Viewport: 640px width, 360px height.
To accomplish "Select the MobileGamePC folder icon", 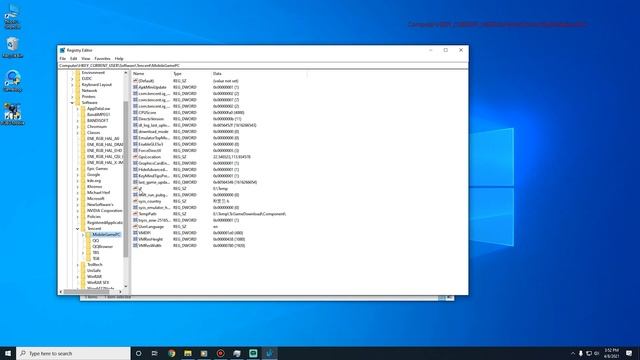I will 88,235.
